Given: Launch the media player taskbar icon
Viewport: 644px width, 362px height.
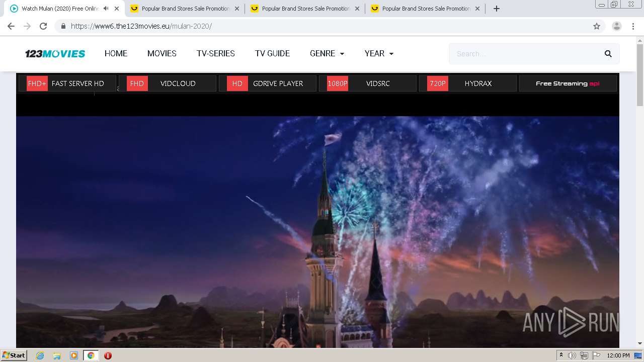Looking at the screenshot, I should [x=74, y=355].
